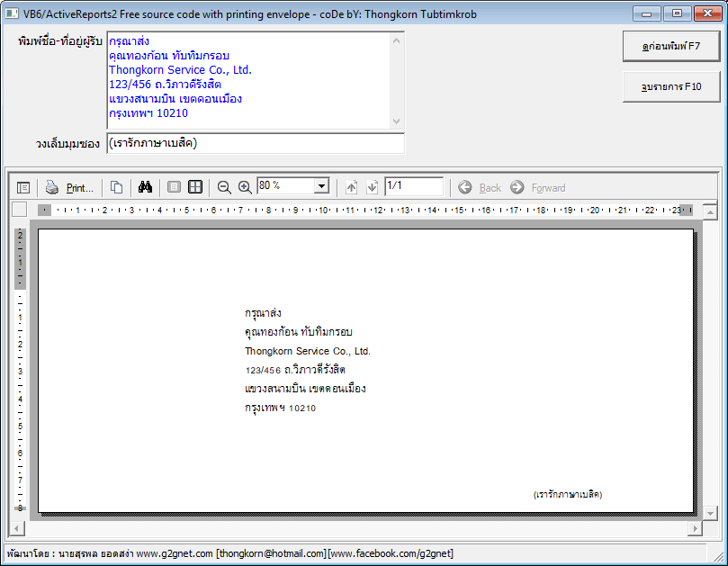Go to previous page arrow icon

(x=352, y=187)
